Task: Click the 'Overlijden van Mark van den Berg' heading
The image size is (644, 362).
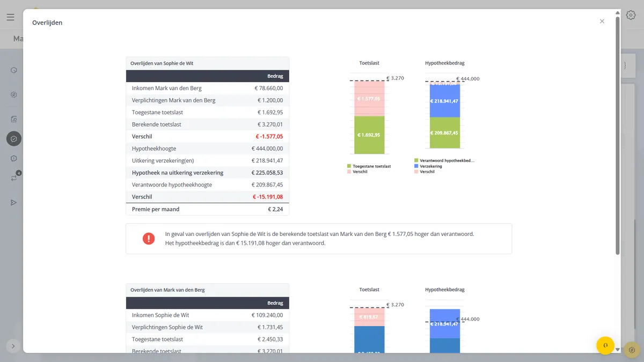Action: [167, 290]
